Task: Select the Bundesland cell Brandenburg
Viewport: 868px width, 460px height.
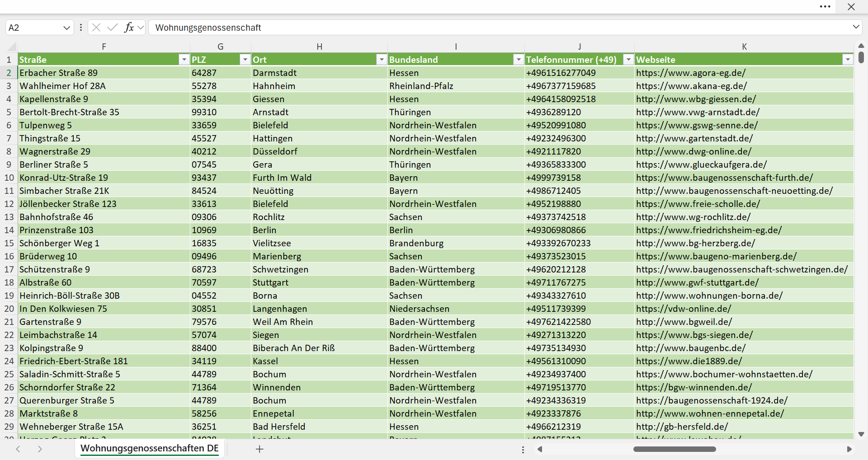Action: point(456,243)
